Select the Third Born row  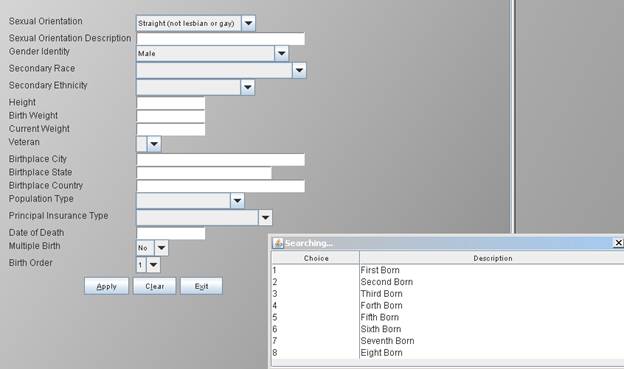click(448, 294)
